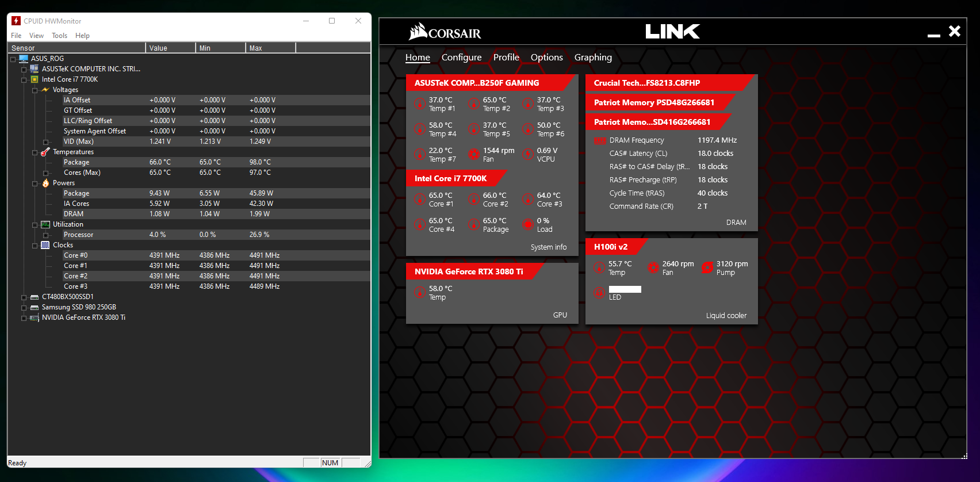Image resolution: width=980 pixels, height=482 pixels.
Task: Switch to the Profile tab in Corsair Link
Action: [506, 58]
